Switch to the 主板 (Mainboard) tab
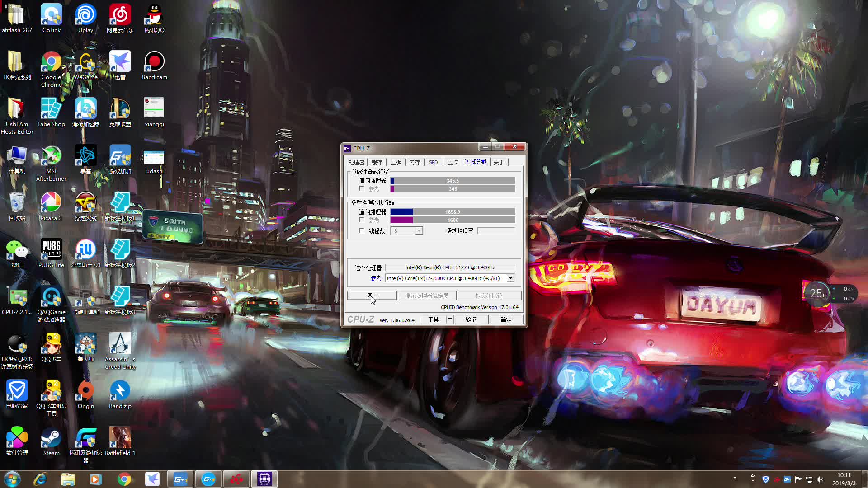Viewport: 868px width, 488px height. click(x=395, y=161)
